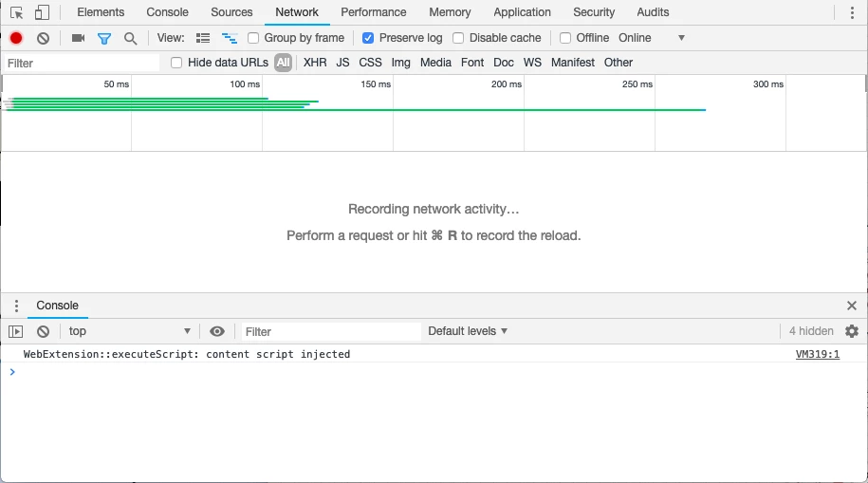Clear the network log icon
Screen dimensions: 868x483
[44, 38]
